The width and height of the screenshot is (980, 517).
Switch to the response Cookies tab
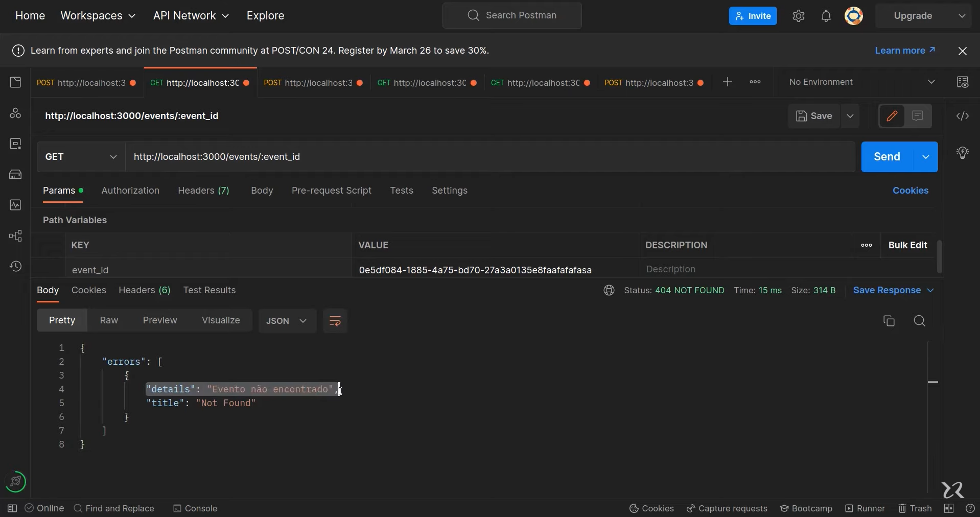89,290
